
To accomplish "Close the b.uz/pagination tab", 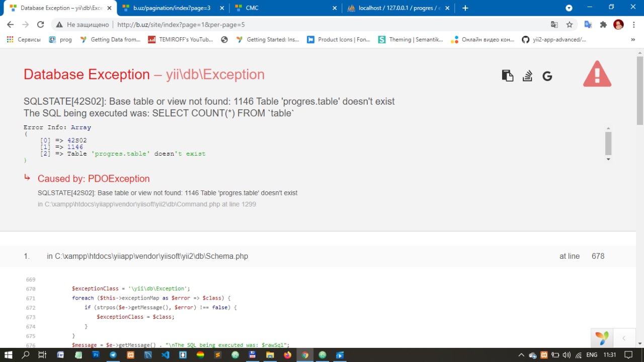I will pos(222,8).
